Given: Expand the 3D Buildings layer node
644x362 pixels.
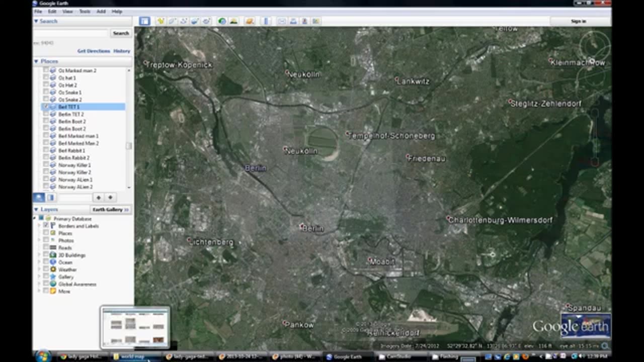Looking at the screenshot, I should (40, 255).
